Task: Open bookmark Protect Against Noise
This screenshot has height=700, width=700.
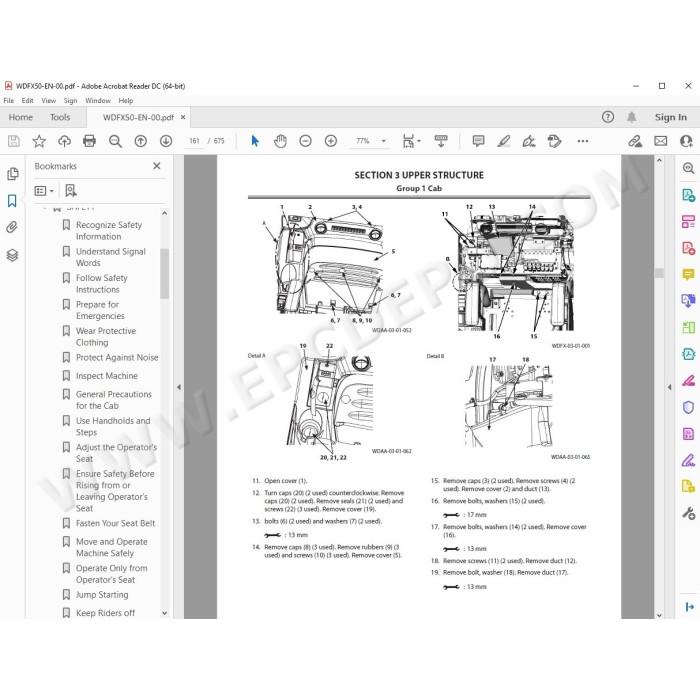Action: click(x=117, y=358)
